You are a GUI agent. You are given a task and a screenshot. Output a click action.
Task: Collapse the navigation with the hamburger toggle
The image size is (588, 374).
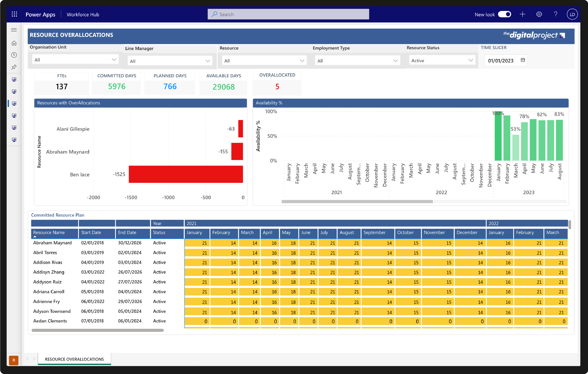[x=14, y=30]
